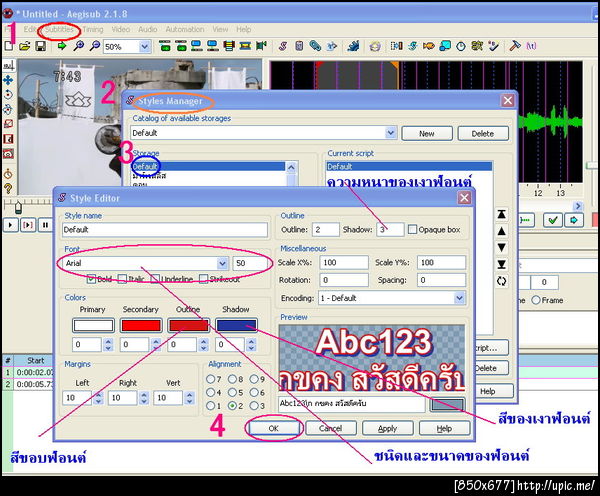Select the Rotate Z visual tool
The image size is (600, 496).
tap(8, 95)
